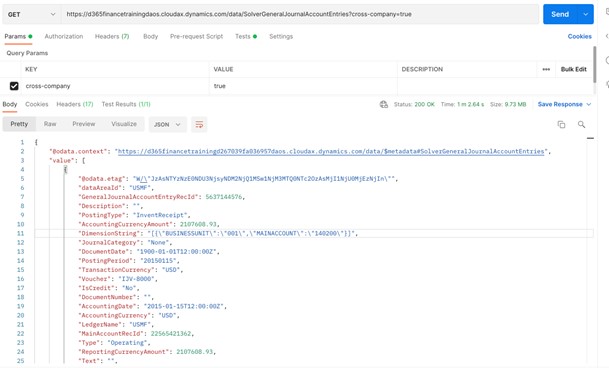The image size is (609, 368).
Task: Click Status: 200 OK text
Action: click(414, 104)
